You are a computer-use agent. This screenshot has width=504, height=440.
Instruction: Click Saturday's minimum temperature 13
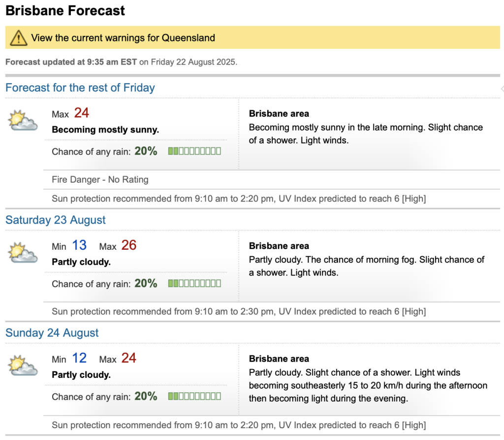click(x=79, y=245)
